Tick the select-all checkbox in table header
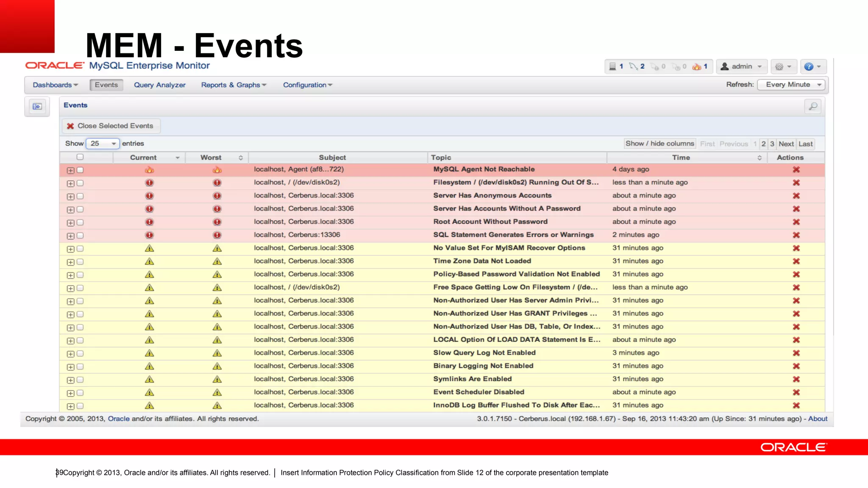The width and height of the screenshot is (868, 488). pyautogui.click(x=80, y=157)
